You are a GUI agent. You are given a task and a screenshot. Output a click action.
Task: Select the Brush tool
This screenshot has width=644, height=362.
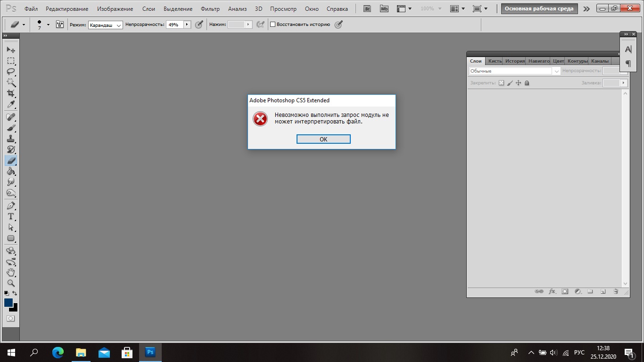[11, 128]
